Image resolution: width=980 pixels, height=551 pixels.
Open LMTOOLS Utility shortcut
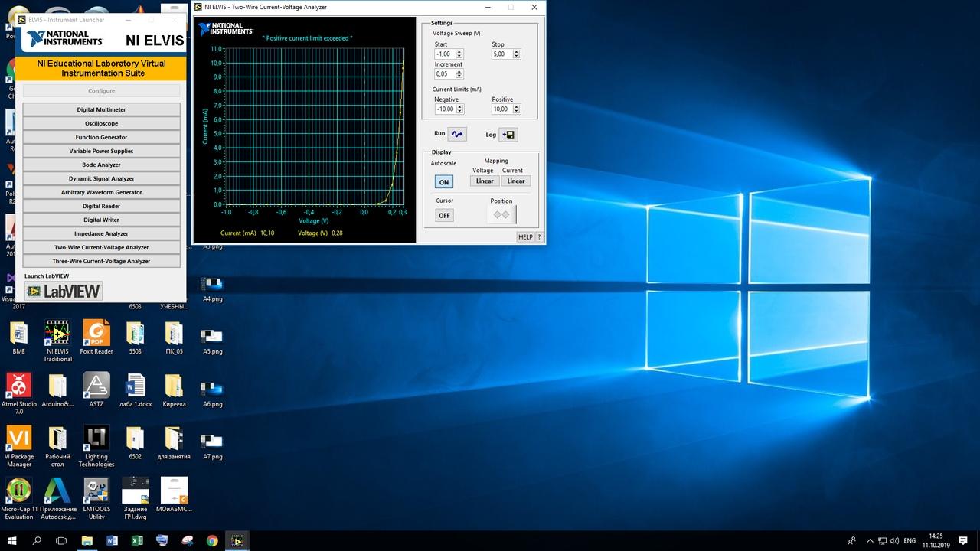pyautogui.click(x=96, y=498)
